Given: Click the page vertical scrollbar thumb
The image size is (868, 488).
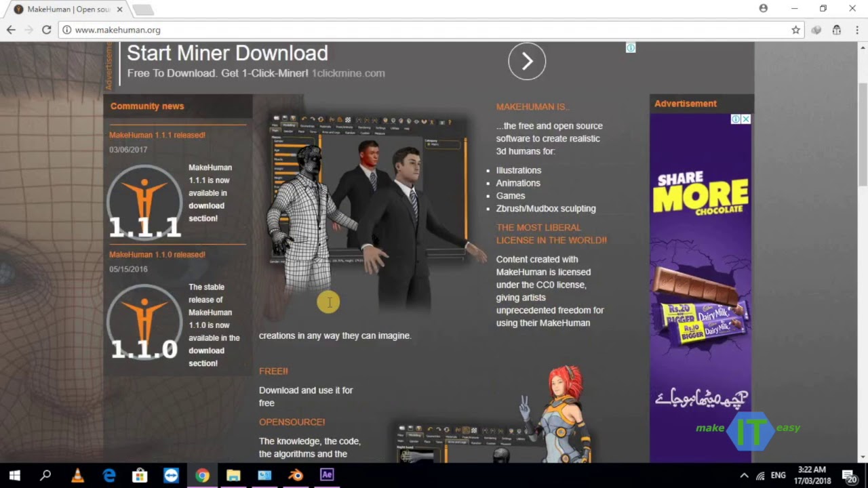Looking at the screenshot, I should pos(863,134).
